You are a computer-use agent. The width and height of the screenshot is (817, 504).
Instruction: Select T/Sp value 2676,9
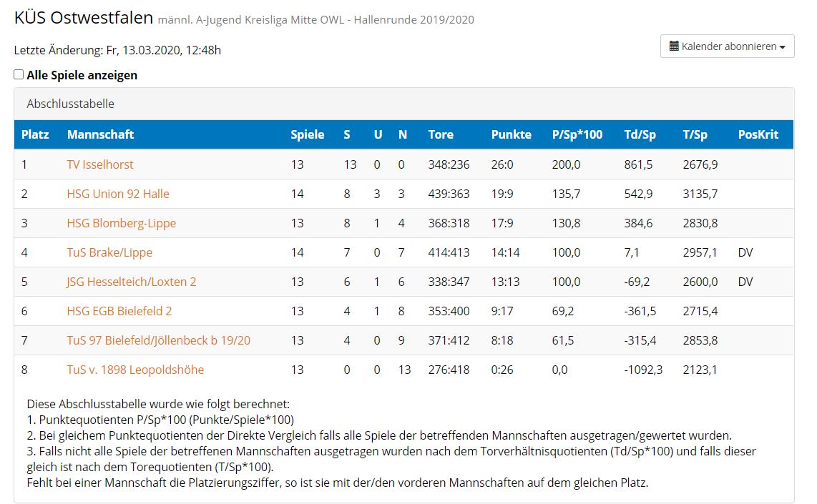point(700,164)
